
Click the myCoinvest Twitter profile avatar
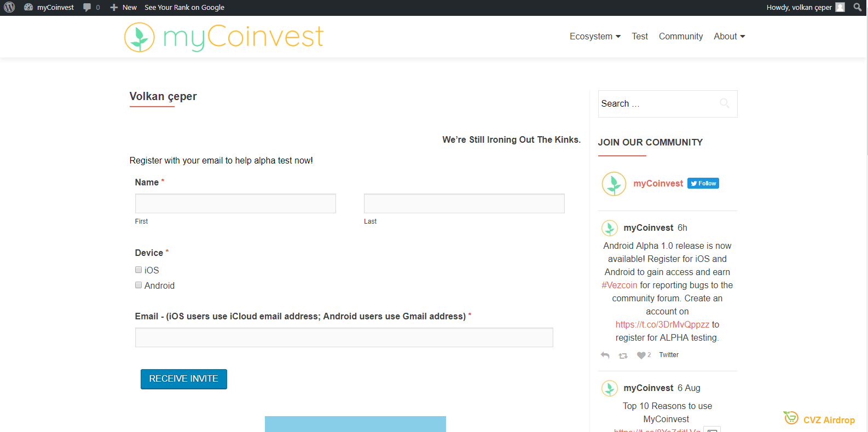[x=614, y=184]
